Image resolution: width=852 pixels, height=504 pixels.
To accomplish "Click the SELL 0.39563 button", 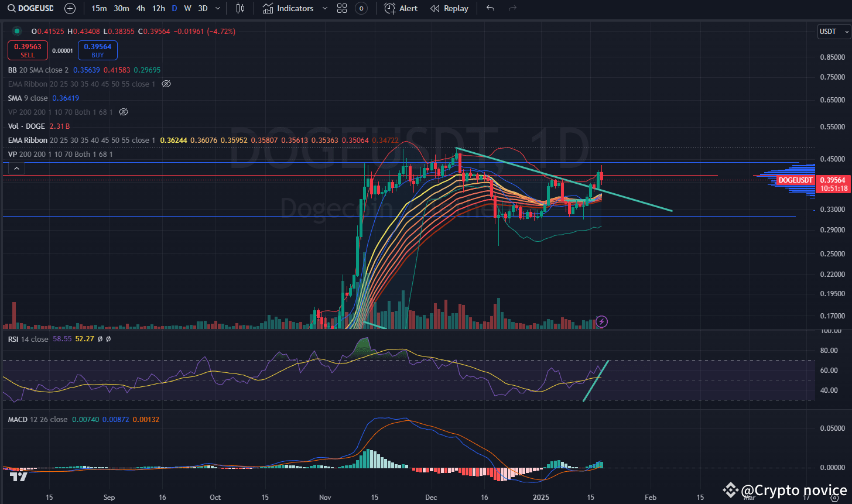I will 27,50.
